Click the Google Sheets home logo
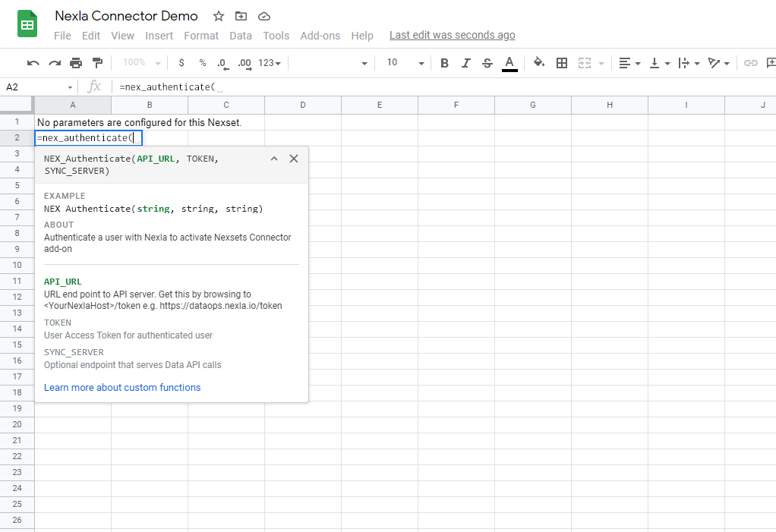This screenshot has height=532, width=776. 27,24
